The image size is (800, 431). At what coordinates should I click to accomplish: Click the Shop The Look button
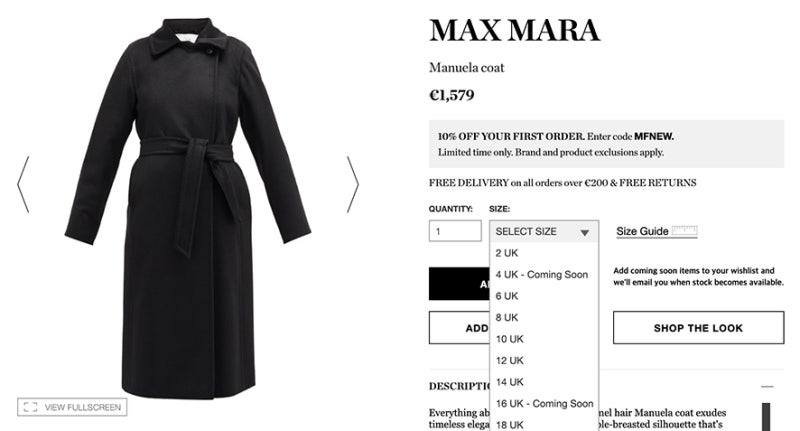coord(698,327)
